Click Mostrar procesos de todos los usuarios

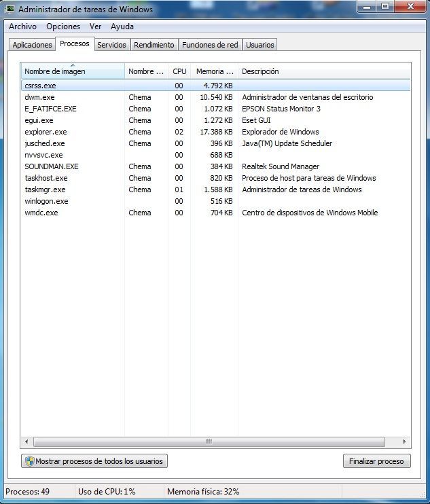pos(94,461)
